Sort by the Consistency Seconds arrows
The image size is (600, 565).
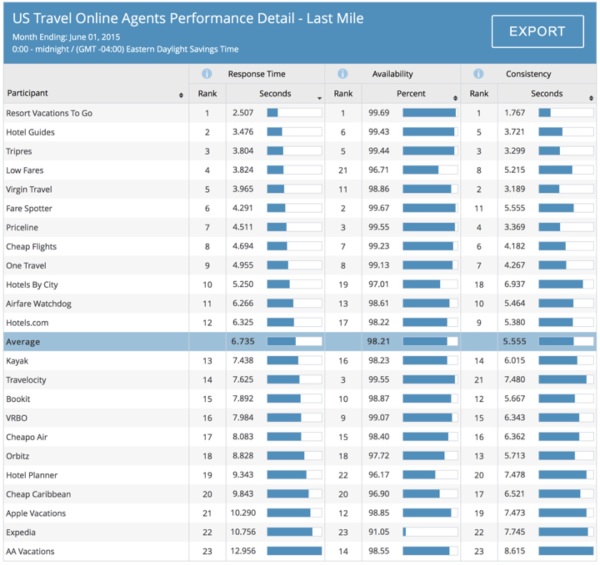coord(591,98)
